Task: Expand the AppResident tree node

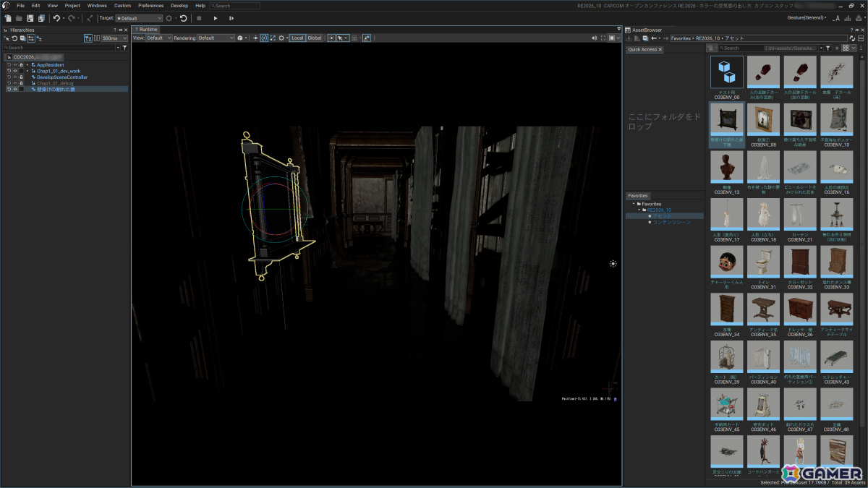Action: point(27,64)
